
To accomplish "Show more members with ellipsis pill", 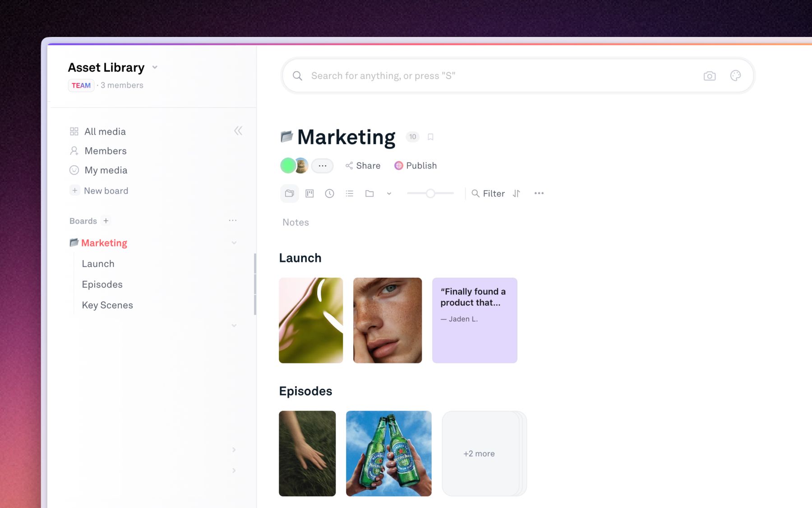I will point(322,166).
